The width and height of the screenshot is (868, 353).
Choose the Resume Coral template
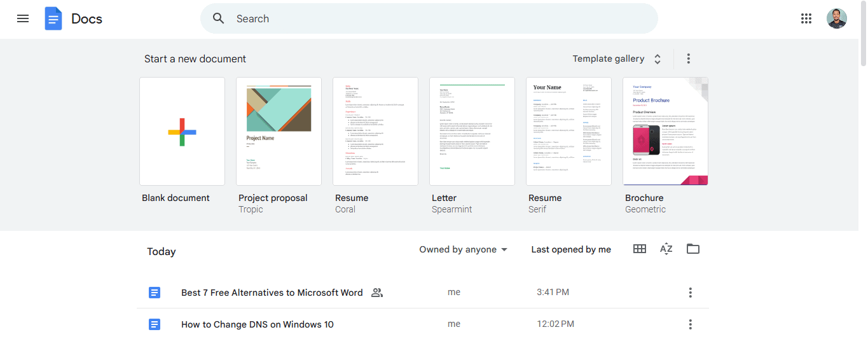pyautogui.click(x=375, y=131)
